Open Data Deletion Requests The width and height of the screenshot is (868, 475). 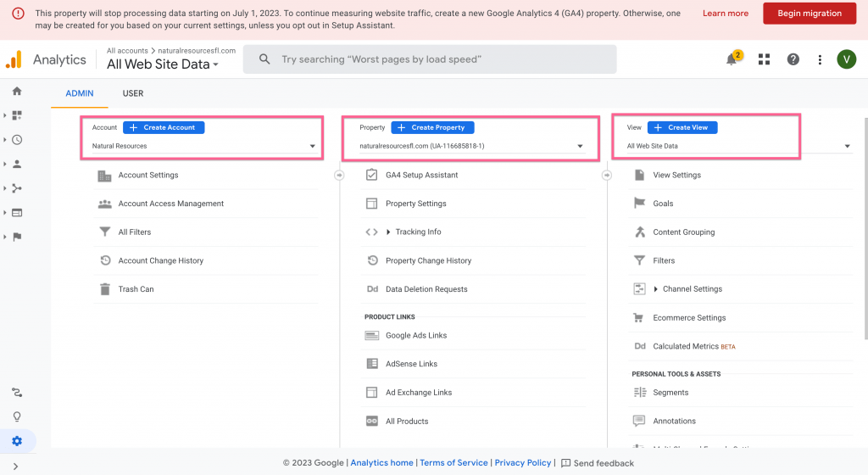pyautogui.click(x=426, y=289)
